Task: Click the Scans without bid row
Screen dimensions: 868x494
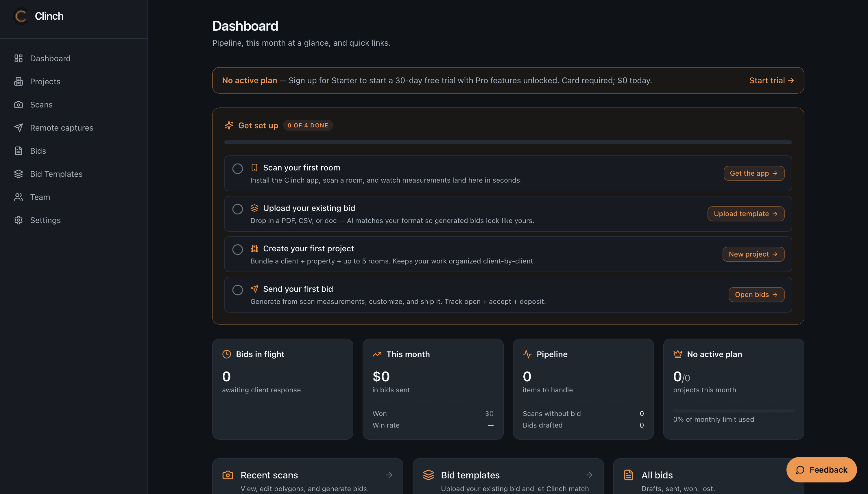Action: coord(583,414)
